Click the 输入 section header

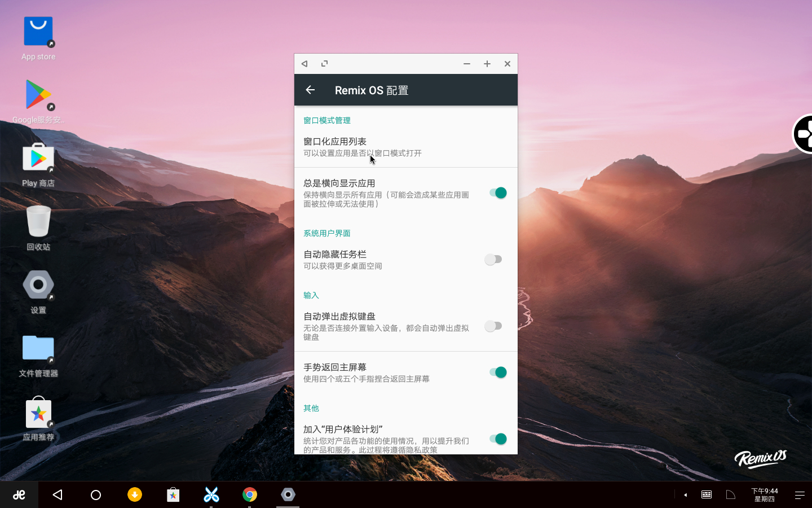(x=311, y=295)
